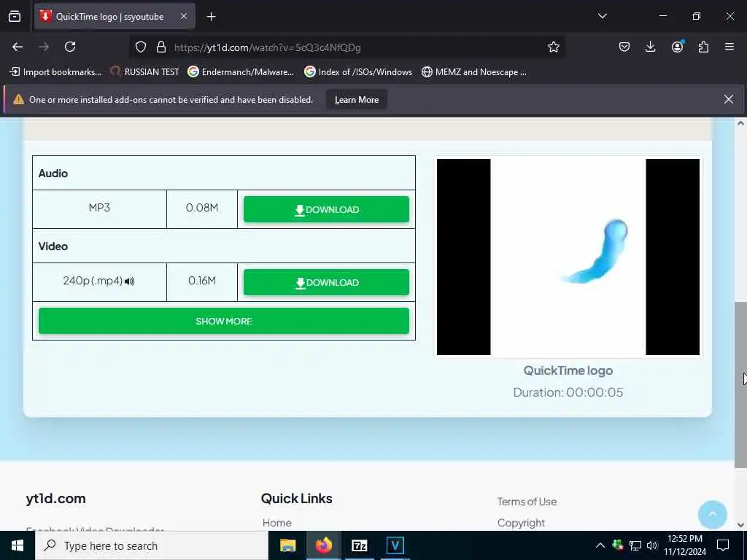Viewport: 747px width, 560px height.
Task: Select the 0.16M size cell
Action: [x=202, y=281]
